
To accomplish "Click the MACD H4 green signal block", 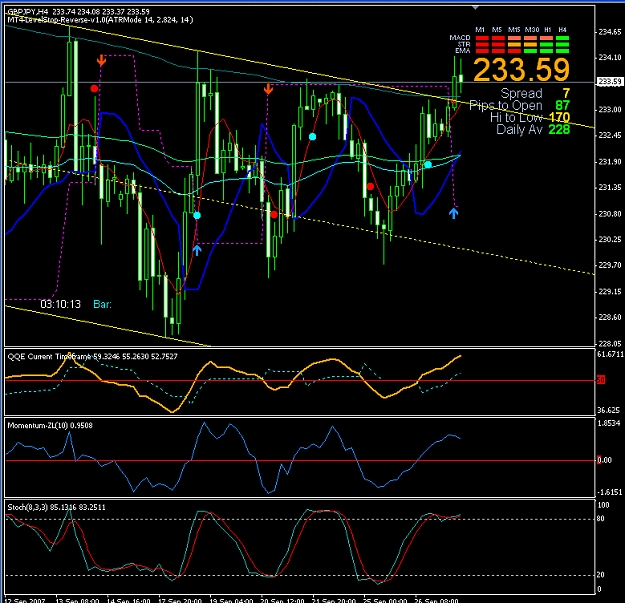I will 562,38.
